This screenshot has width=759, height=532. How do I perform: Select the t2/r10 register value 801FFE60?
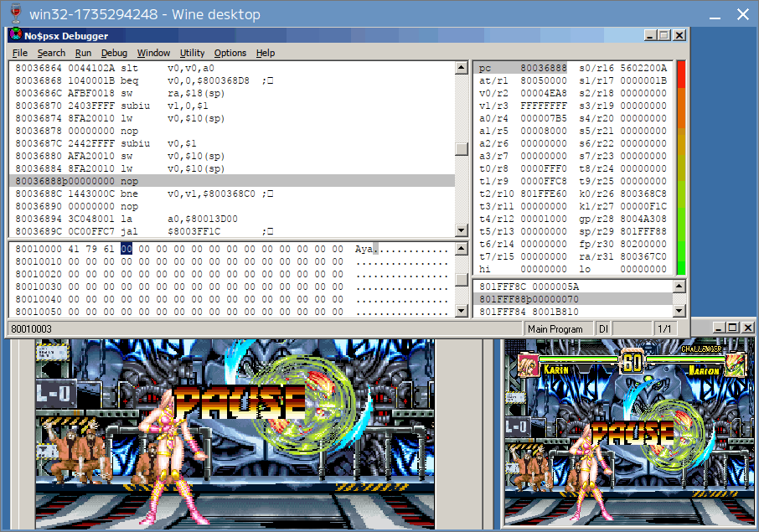(544, 194)
